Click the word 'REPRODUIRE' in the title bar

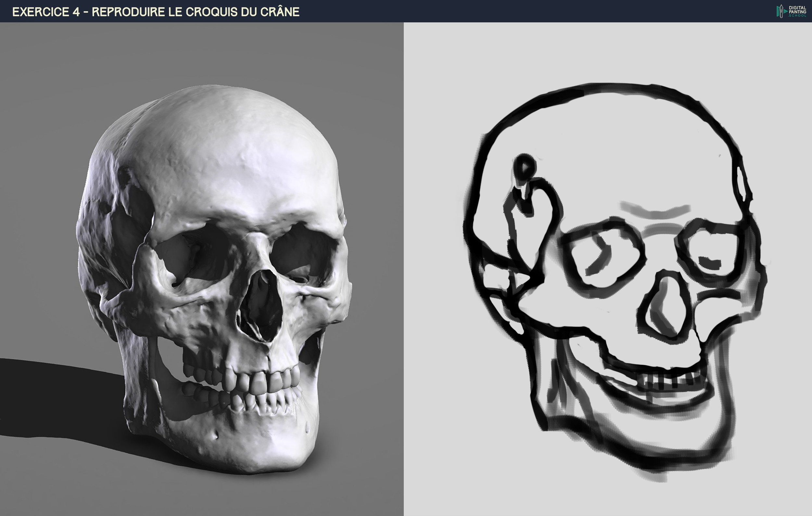pyautogui.click(x=128, y=12)
